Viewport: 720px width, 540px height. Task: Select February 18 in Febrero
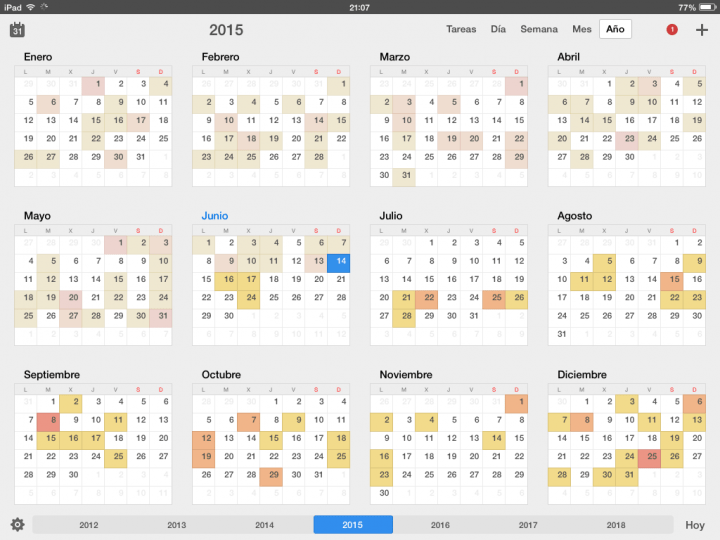point(248,141)
